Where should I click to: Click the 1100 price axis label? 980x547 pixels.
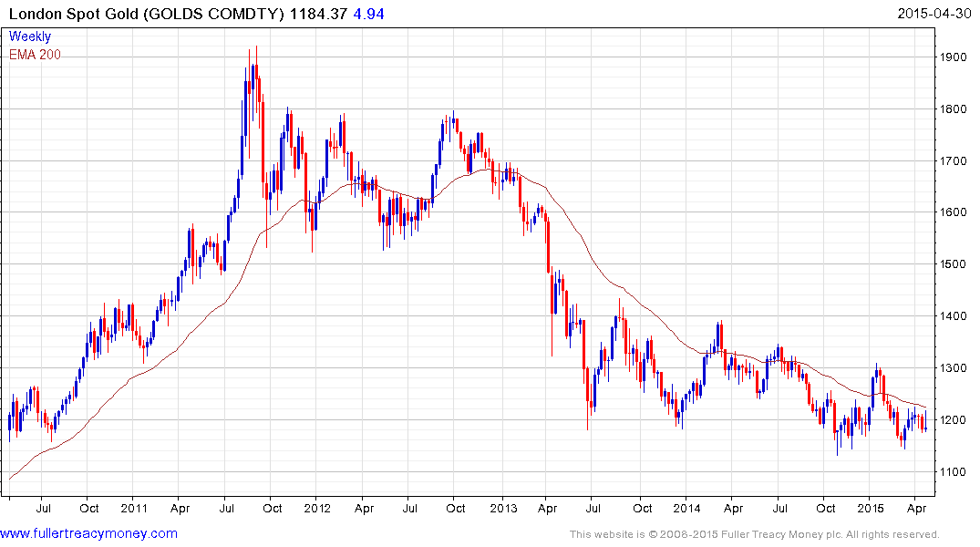click(x=954, y=472)
